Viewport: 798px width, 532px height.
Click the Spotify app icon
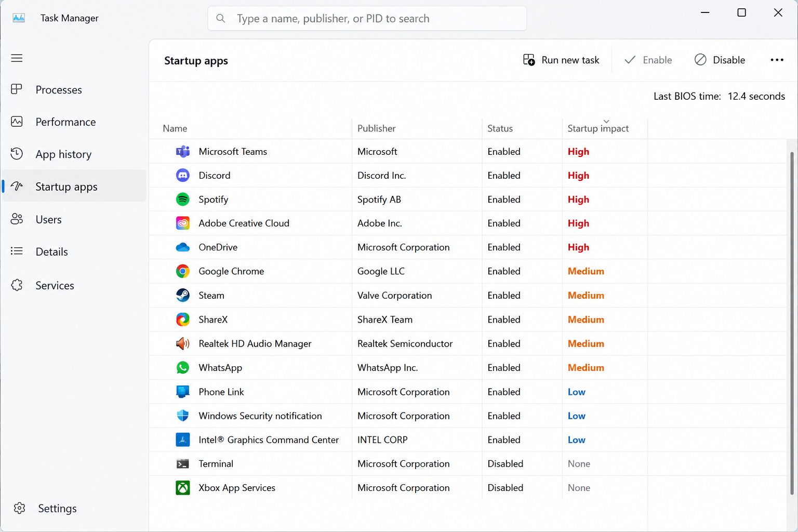coord(183,199)
